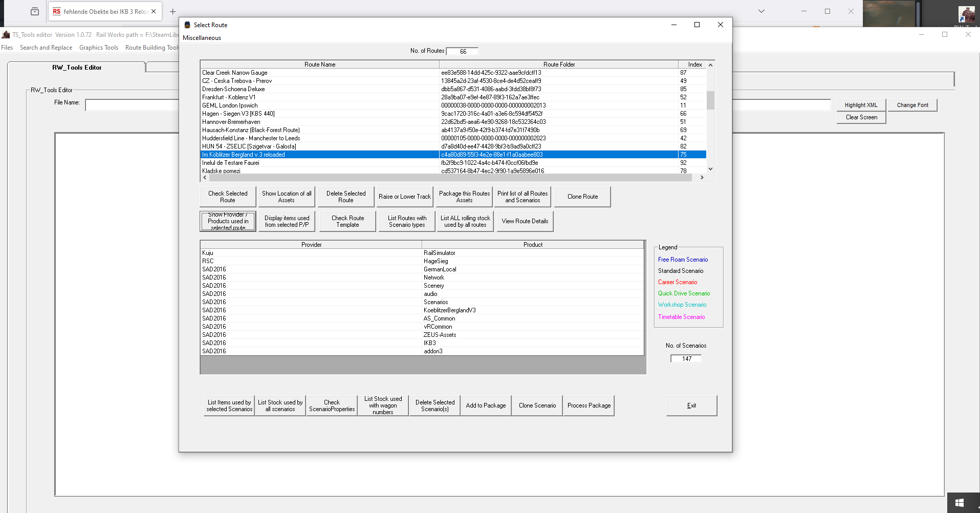The image size is (980, 513).
Task: Open the Graphics Tools menu
Action: coord(98,48)
